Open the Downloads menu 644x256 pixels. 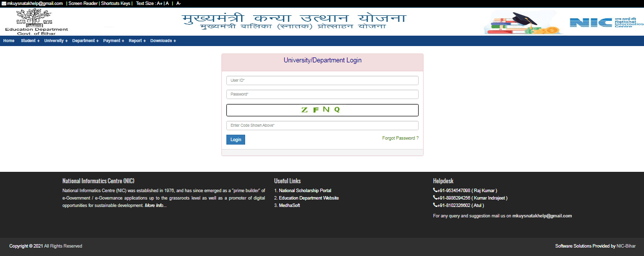coord(163,41)
